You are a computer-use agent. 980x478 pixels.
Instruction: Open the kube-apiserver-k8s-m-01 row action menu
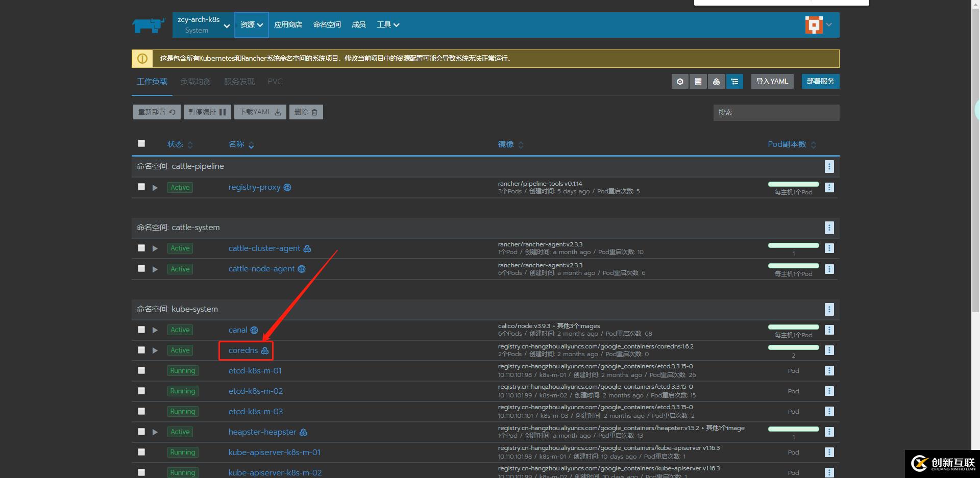click(829, 452)
